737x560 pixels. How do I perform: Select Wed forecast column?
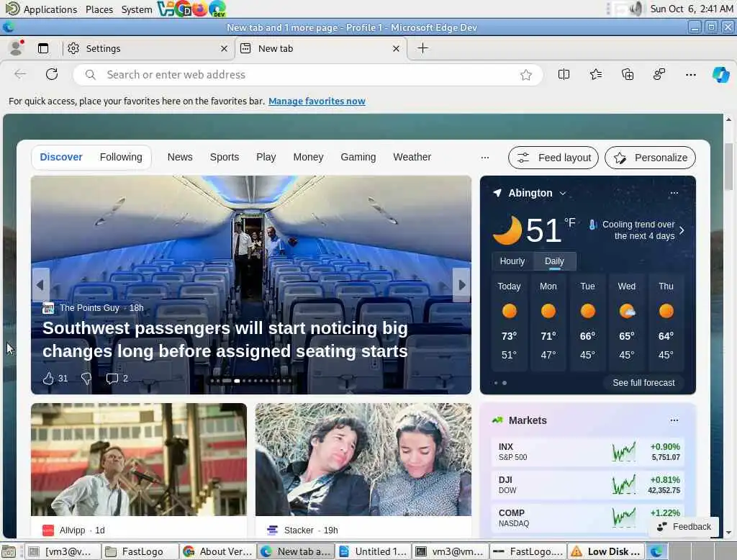tap(627, 322)
